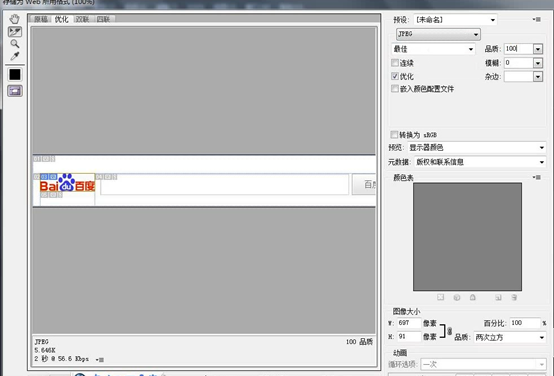Select the Eyedropper tool
554x376 pixels.
[14, 56]
